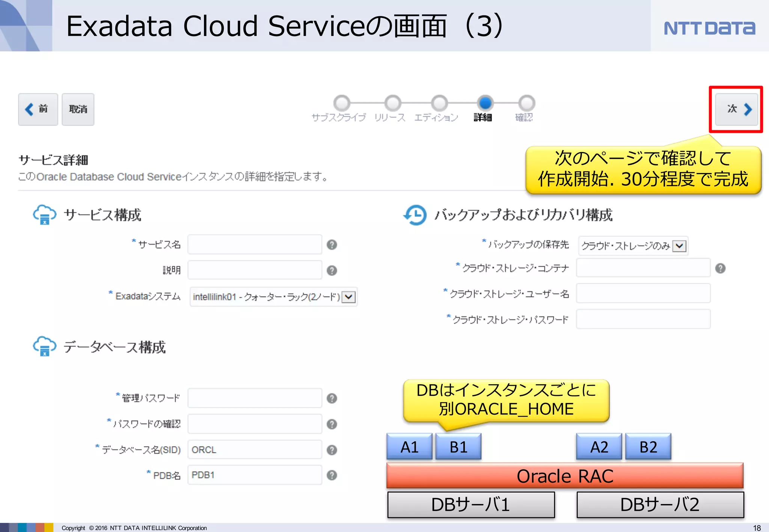Select the 詳細 wizard step circle
Image resolution: width=769 pixels, height=532 pixels.
(x=485, y=103)
